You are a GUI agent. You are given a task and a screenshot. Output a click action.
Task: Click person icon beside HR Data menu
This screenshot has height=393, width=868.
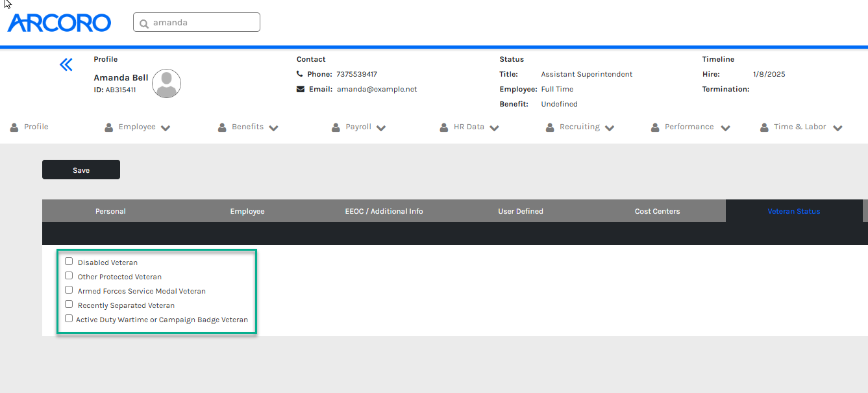click(x=444, y=127)
